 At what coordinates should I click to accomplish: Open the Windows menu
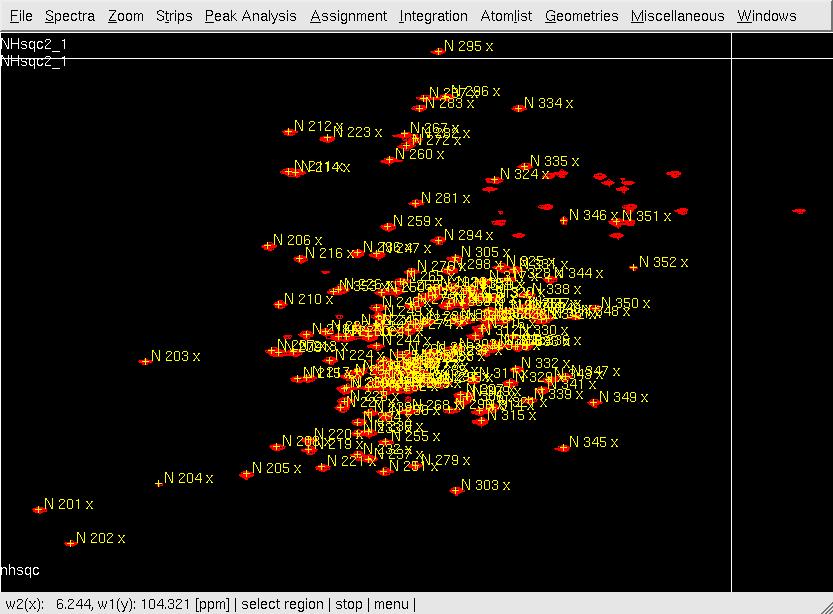pos(766,16)
